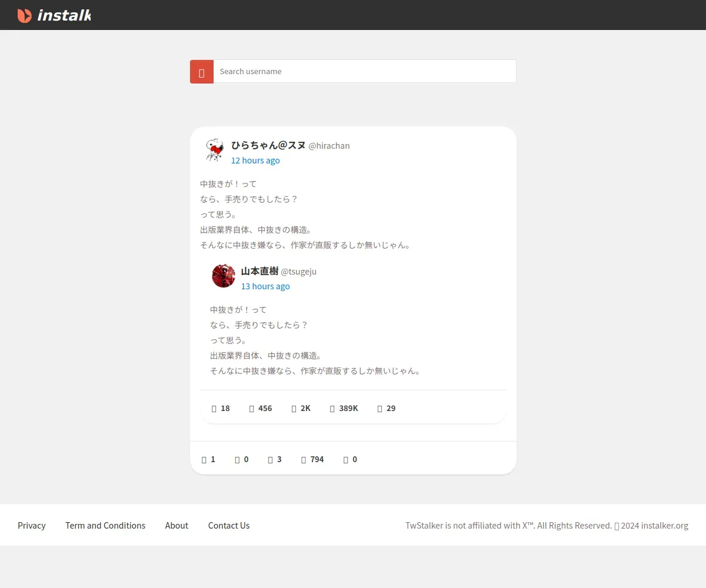
Task: Click the quoted tweet icon showing 389K
Action: pos(332,408)
